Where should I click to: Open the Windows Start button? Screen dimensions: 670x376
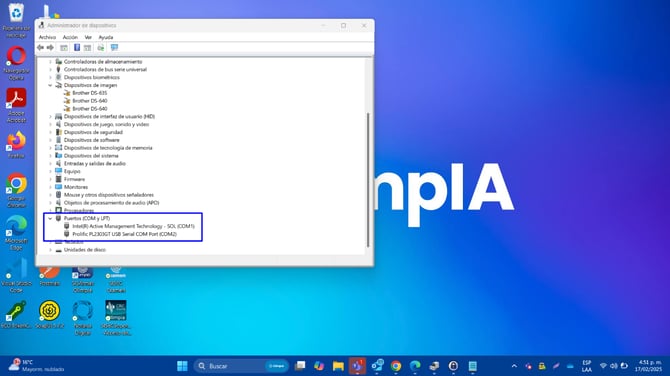182,366
